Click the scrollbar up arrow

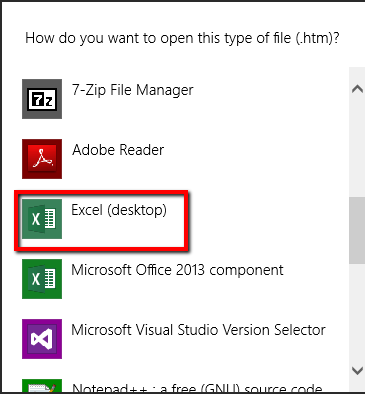357,89
